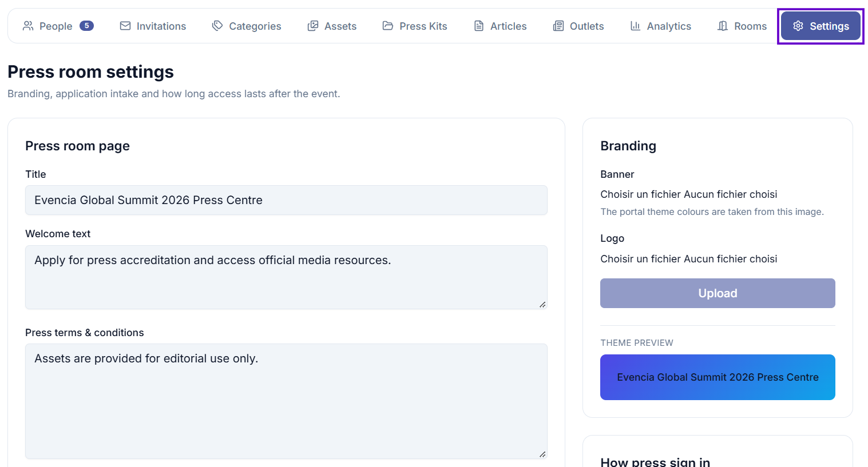
Task: Click the Branding, application intake subtitle text
Action: (x=174, y=94)
